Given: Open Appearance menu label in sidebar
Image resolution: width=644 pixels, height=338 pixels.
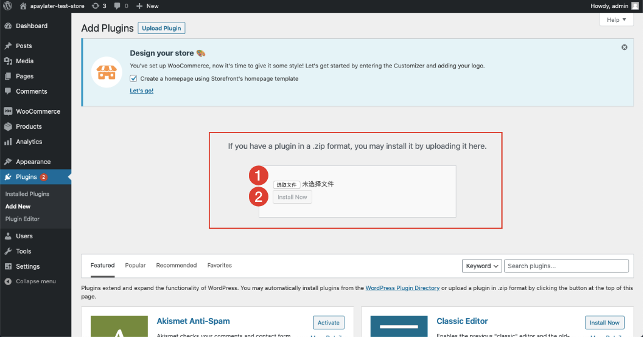Looking at the screenshot, I should click(x=33, y=162).
